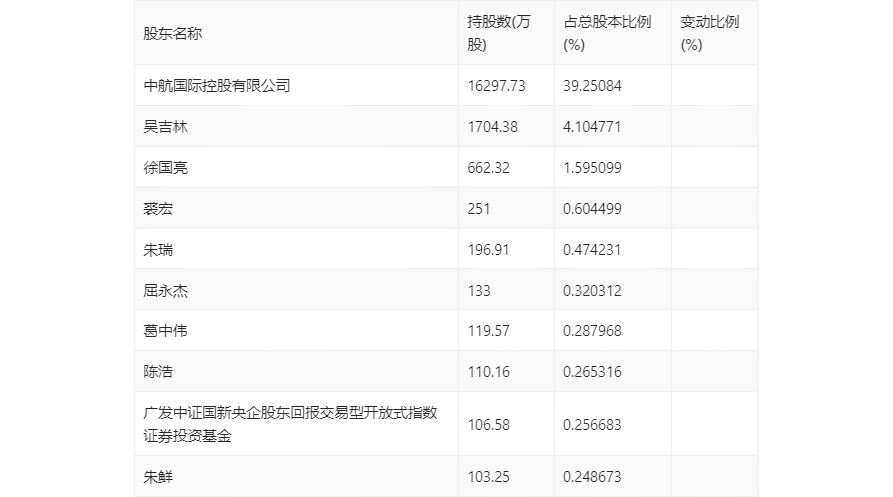
Task: Select shareholder 徐国亮
Action: (x=165, y=168)
